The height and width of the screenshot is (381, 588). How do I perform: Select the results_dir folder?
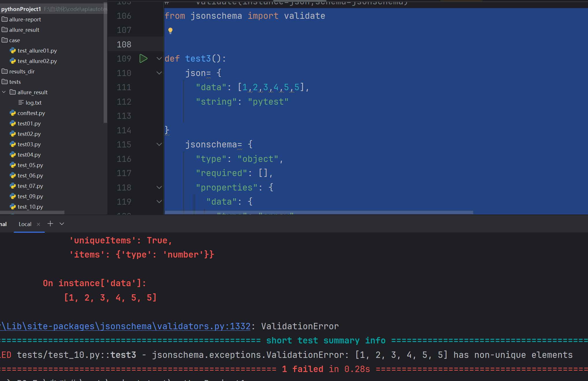pyautogui.click(x=22, y=71)
